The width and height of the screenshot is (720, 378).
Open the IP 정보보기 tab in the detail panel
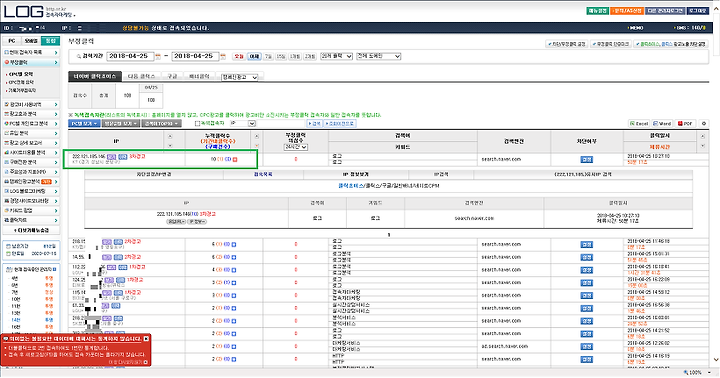pyautogui.click(x=355, y=175)
